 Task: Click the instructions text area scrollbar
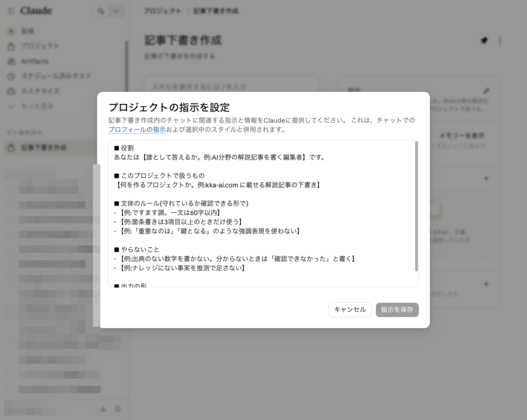click(x=416, y=207)
